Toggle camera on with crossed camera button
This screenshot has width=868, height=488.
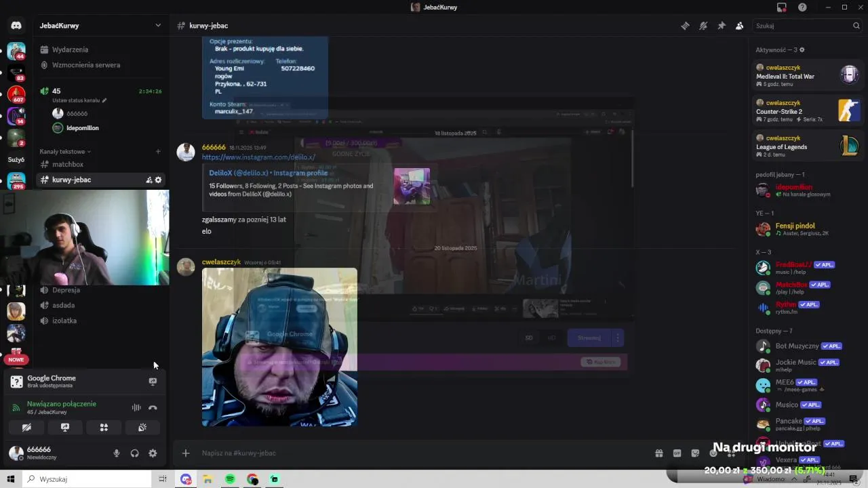point(26,428)
